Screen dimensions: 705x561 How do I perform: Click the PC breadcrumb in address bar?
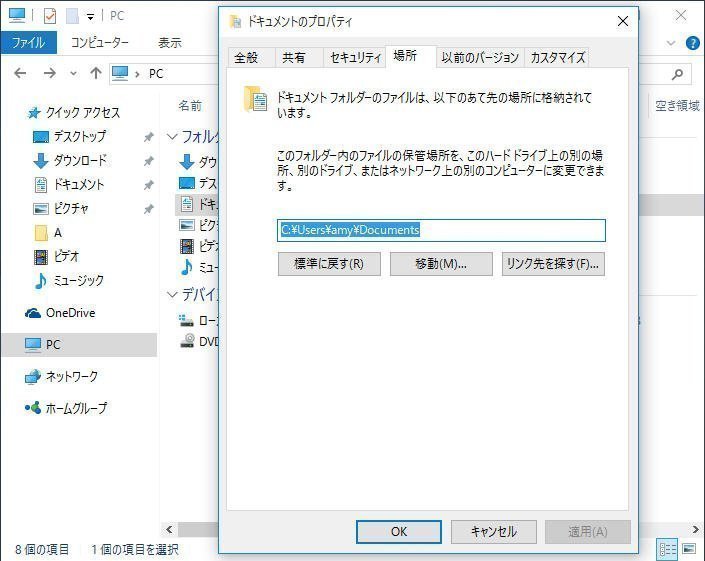coord(156,74)
